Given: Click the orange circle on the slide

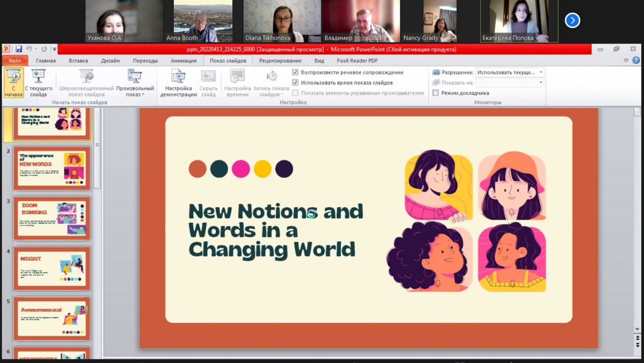Looking at the screenshot, I should tap(197, 169).
